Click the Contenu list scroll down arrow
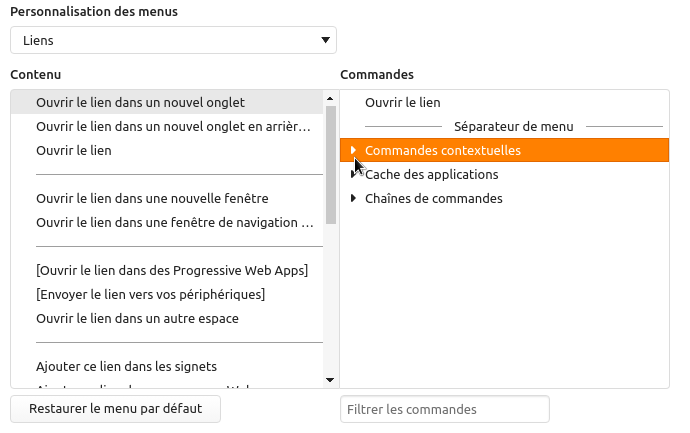 point(330,380)
